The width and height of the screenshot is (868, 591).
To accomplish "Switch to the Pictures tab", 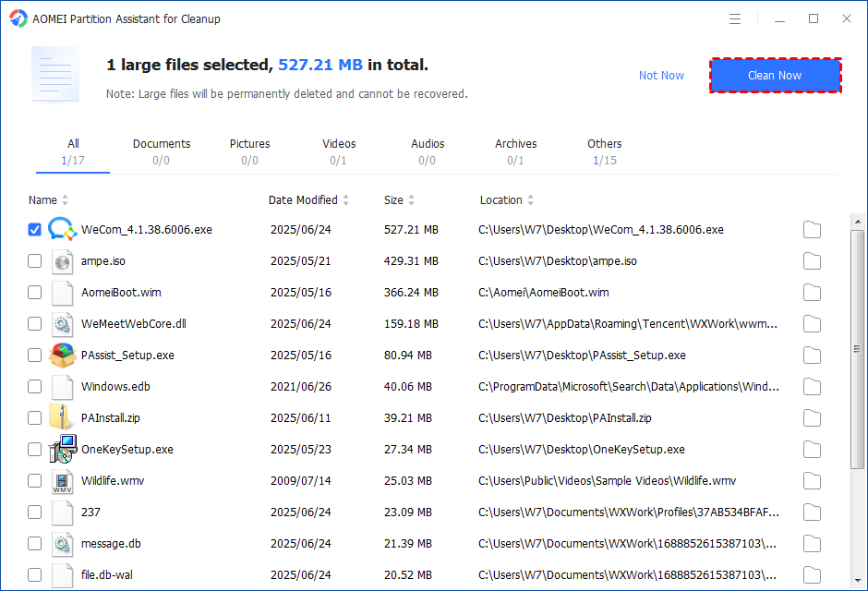I will [249, 152].
